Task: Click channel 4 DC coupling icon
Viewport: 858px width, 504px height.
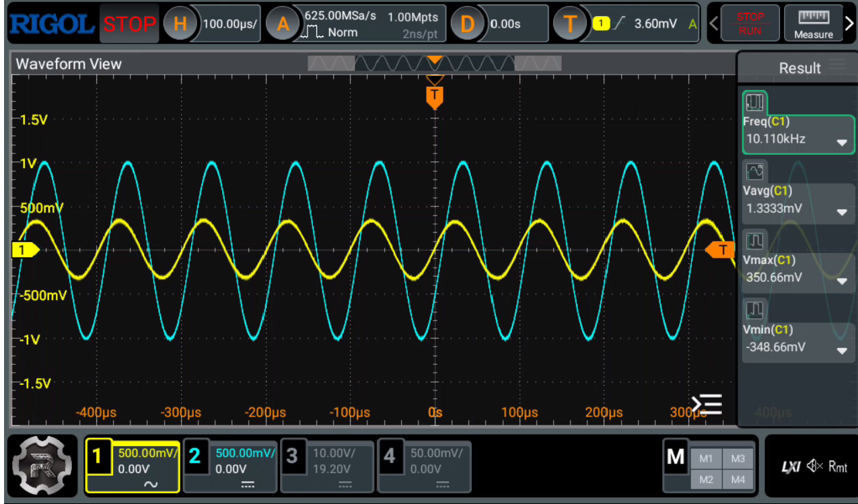Action: [x=442, y=484]
